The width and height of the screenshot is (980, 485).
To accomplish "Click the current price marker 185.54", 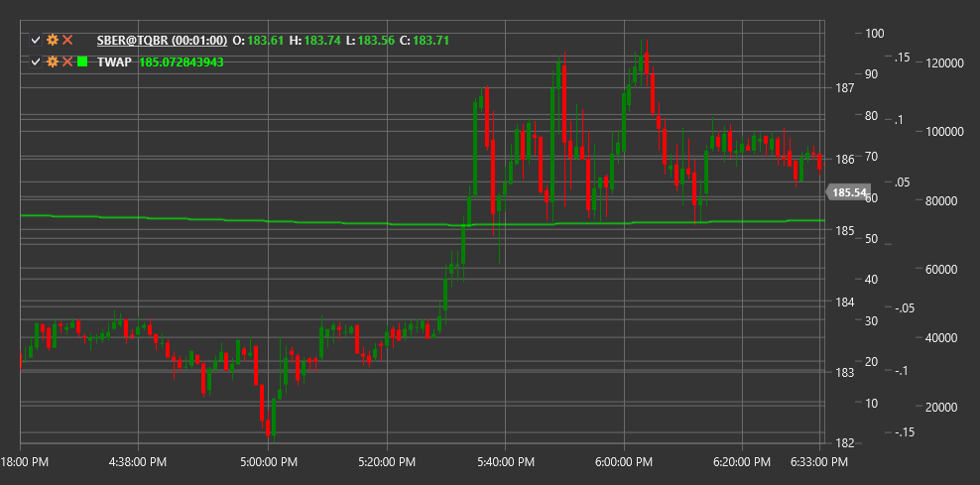I will (x=849, y=192).
